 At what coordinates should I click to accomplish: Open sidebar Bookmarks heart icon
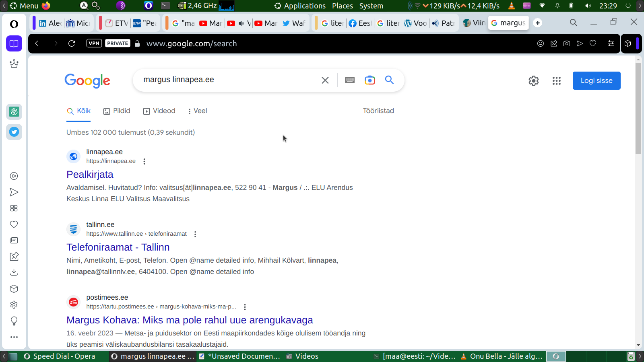pyautogui.click(x=14, y=224)
